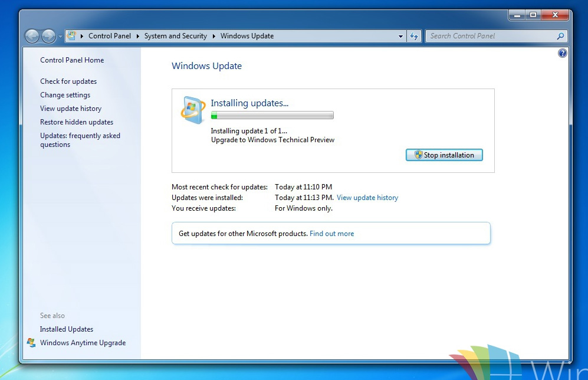Click the Windows Update shield icon
Screen dimensions: 588x380
click(x=193, y=110)
